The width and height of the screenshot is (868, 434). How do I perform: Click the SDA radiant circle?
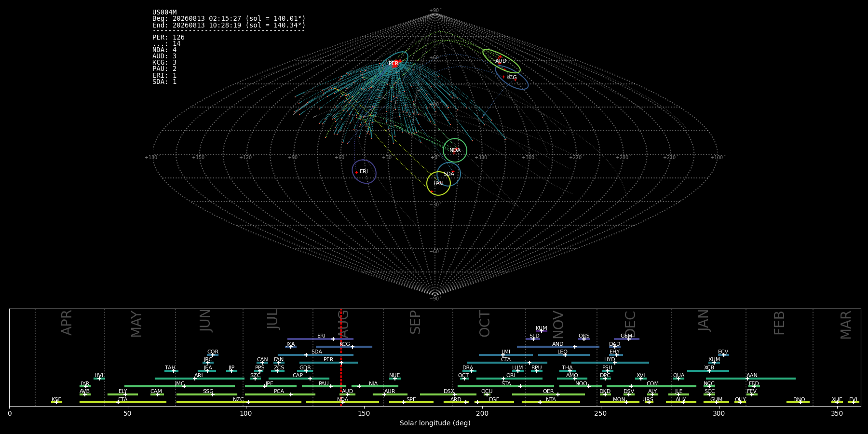pos(449,174)
